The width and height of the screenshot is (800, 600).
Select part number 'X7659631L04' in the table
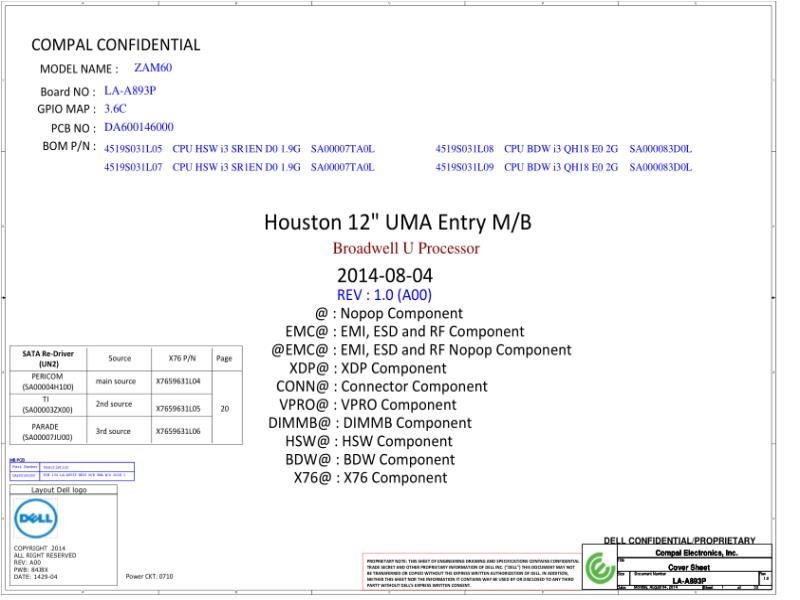click(x=178, y=381)
